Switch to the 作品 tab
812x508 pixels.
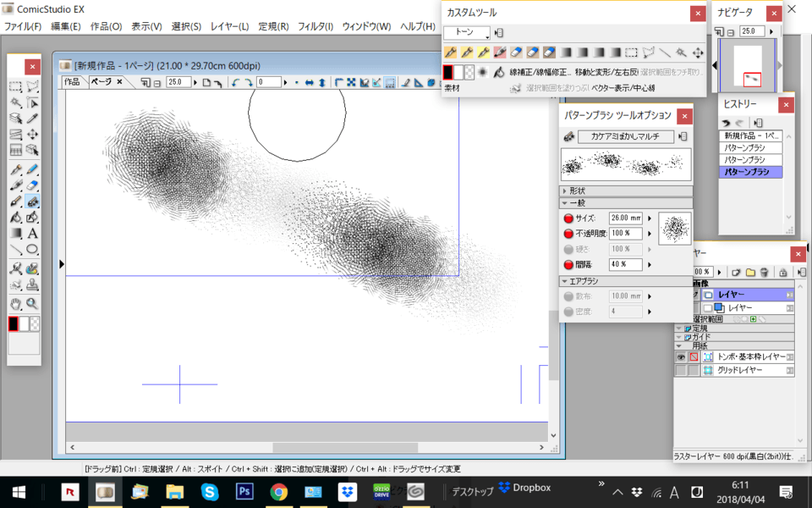click(72, 82)
